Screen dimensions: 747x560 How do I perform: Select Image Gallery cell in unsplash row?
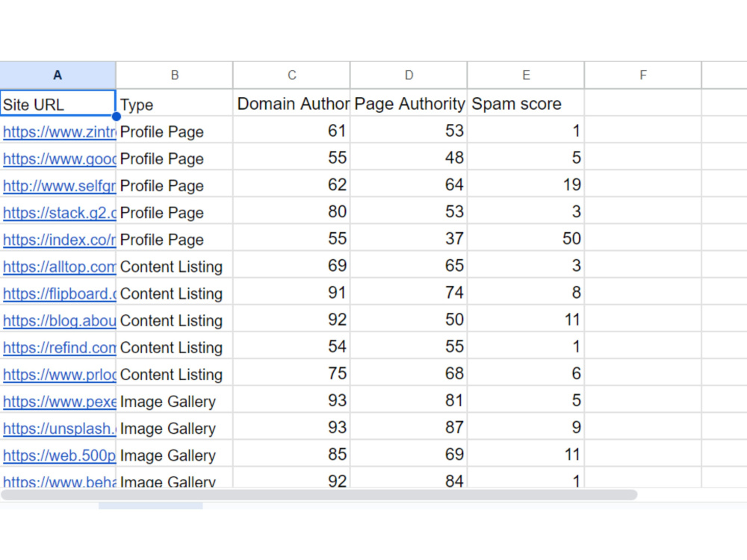coord(174,428)
